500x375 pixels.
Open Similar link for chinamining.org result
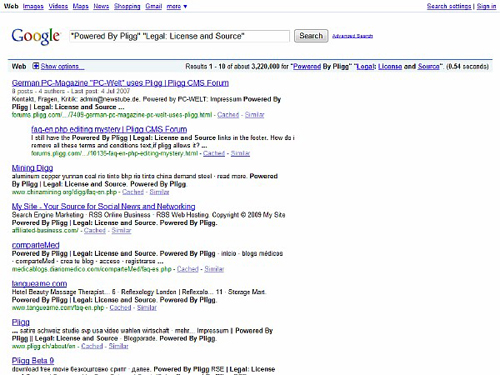pos(159,192)
